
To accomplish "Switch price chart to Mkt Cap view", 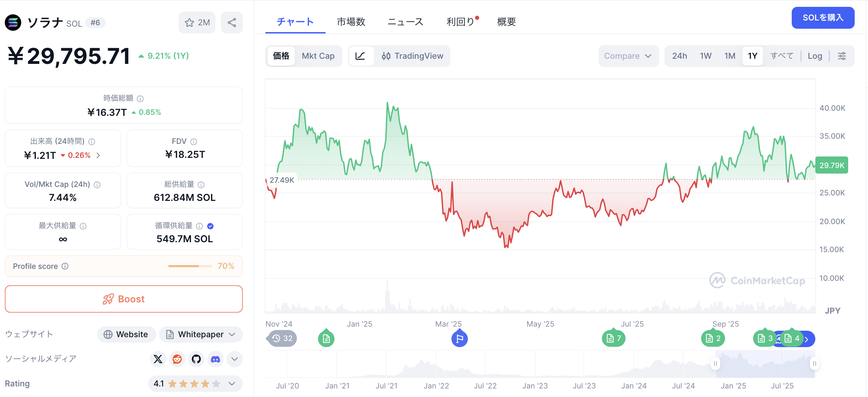I will pos(318,56).
